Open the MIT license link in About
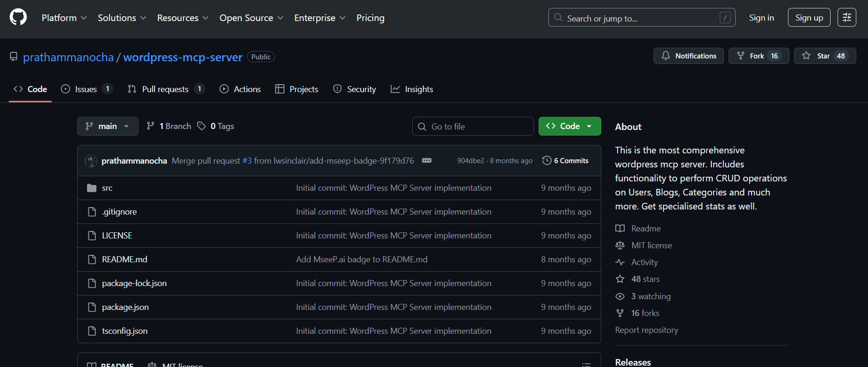 pos(643,245)
